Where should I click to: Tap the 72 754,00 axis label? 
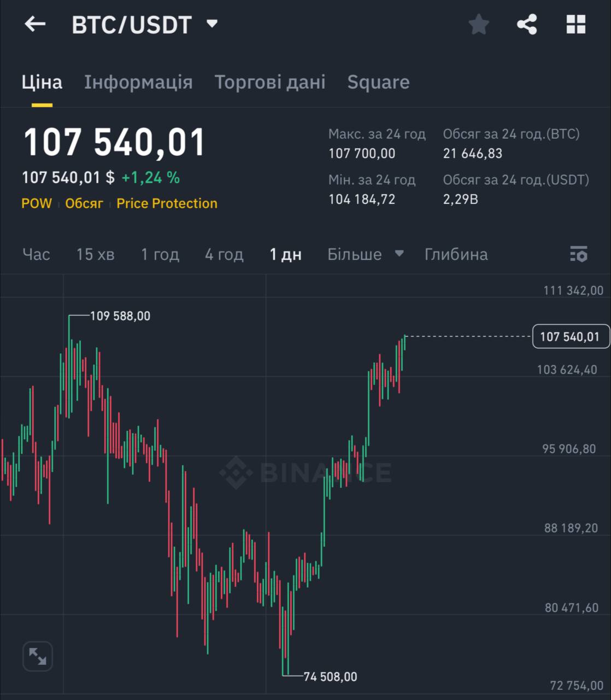pyautogui.click(x=577, y=685)
